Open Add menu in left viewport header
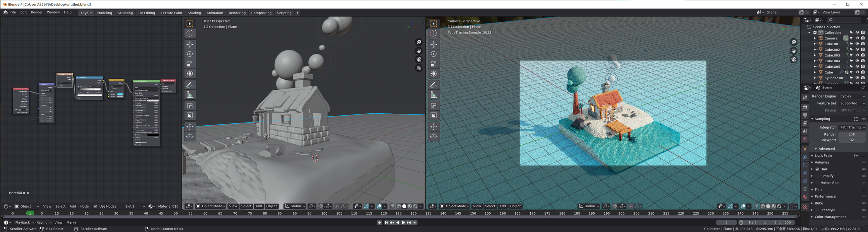The image size is (868, 232). coord(259,206)
